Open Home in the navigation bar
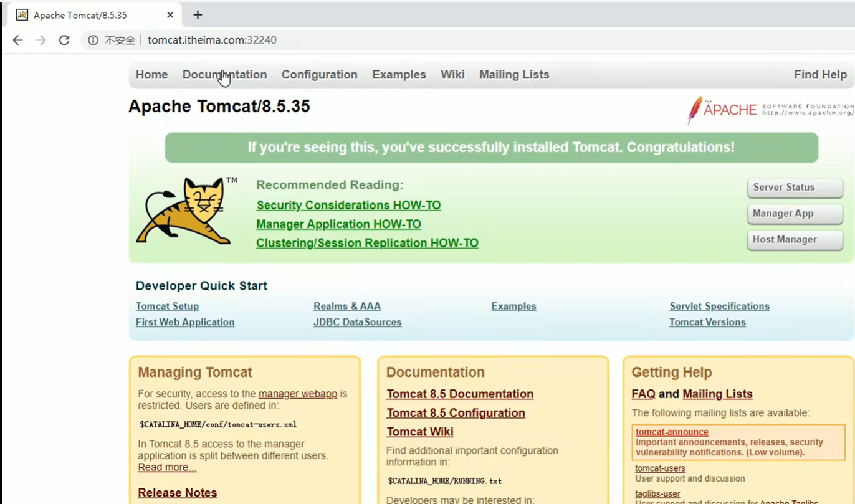 pos(151,75)
